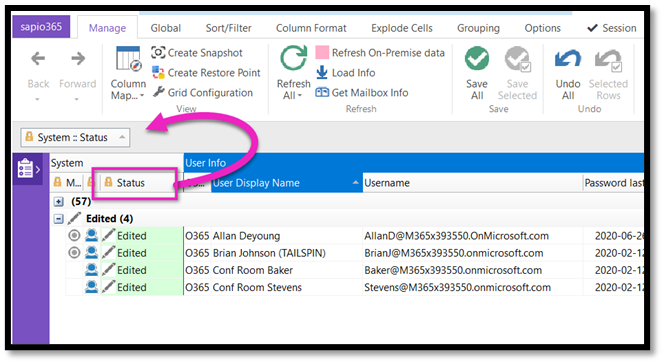Image resolution: width=663 pixels, height=363 pixels.
Task: Click the Undo Selected Rows icon
Action: 608,60
